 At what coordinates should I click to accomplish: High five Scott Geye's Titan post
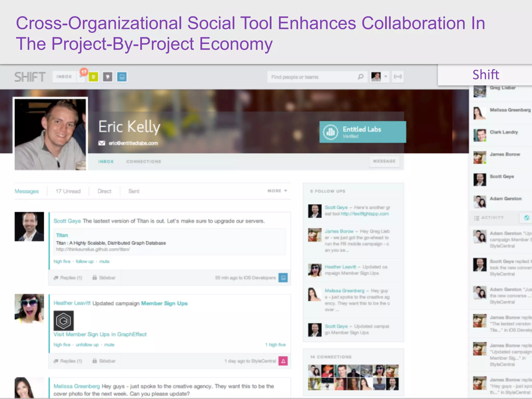click(x=62, y=262)
